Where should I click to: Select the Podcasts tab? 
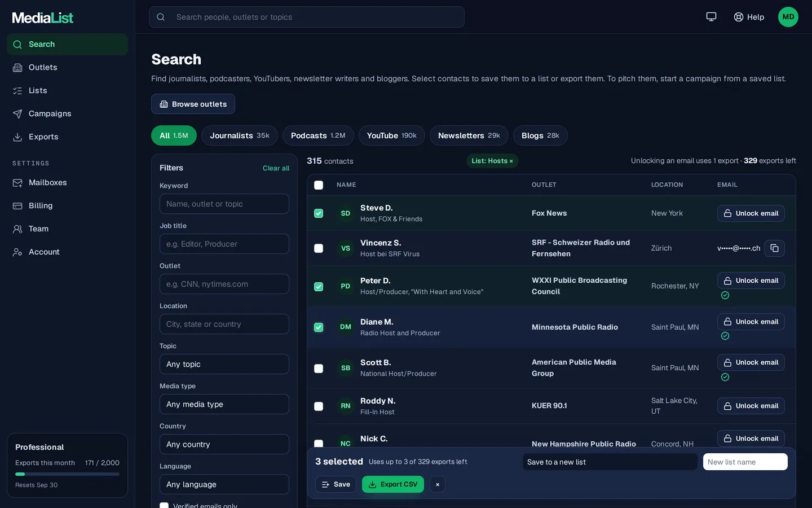318,135
